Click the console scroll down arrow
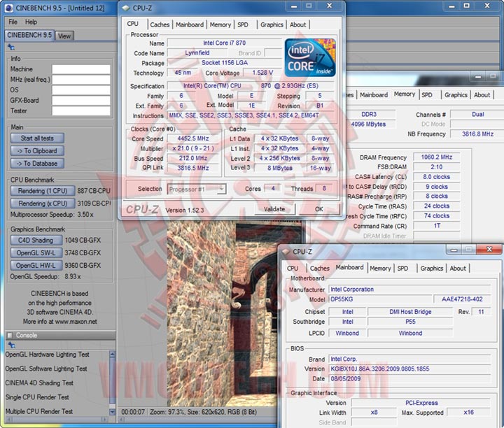The image size is (504, 428). coord(112,412)
